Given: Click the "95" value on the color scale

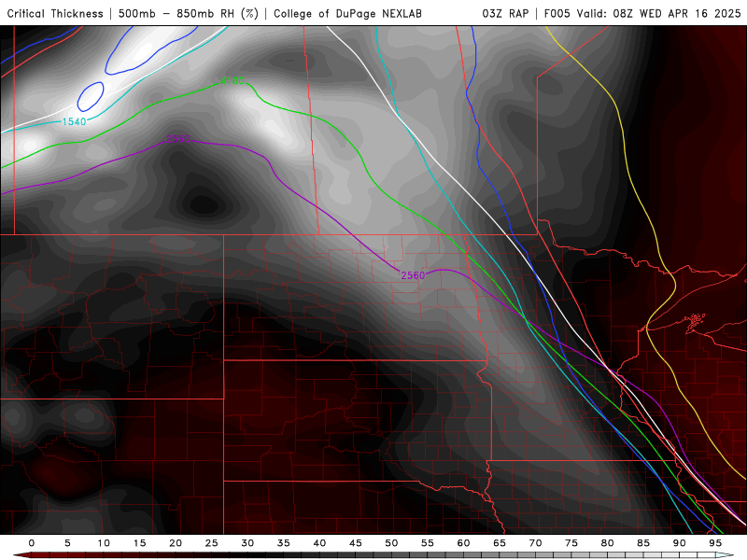Looking at the screenshot, I should point(715,543).
